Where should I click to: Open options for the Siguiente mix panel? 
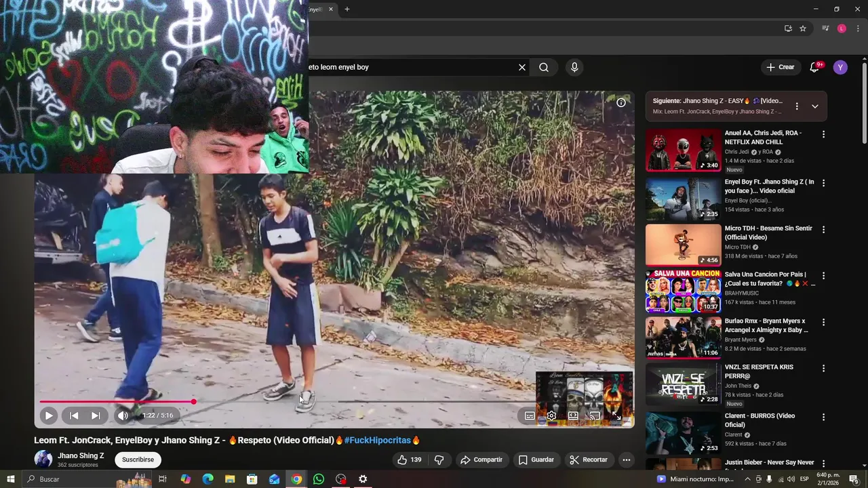(797, 106)
